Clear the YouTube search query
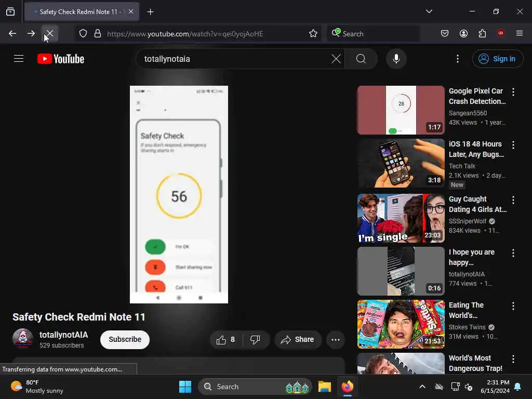Screen dimensions: 532x399 pyautogui.click(x=336, y=59)
